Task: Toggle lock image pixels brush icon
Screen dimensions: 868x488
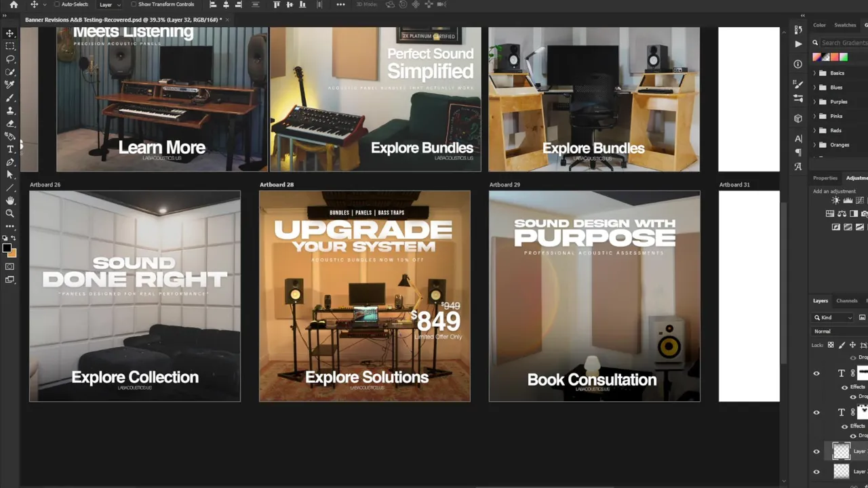Action: tap(842, 345)
